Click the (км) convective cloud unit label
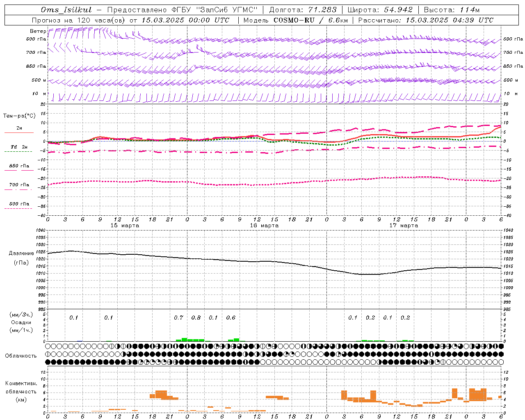525x420 pixels. (x=21, y=399)
